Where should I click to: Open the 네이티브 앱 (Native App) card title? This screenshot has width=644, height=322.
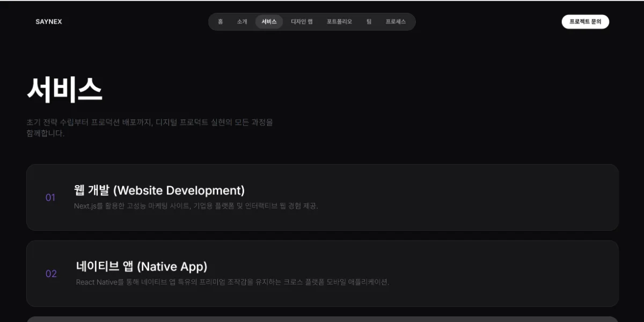[x=142, y=266]
